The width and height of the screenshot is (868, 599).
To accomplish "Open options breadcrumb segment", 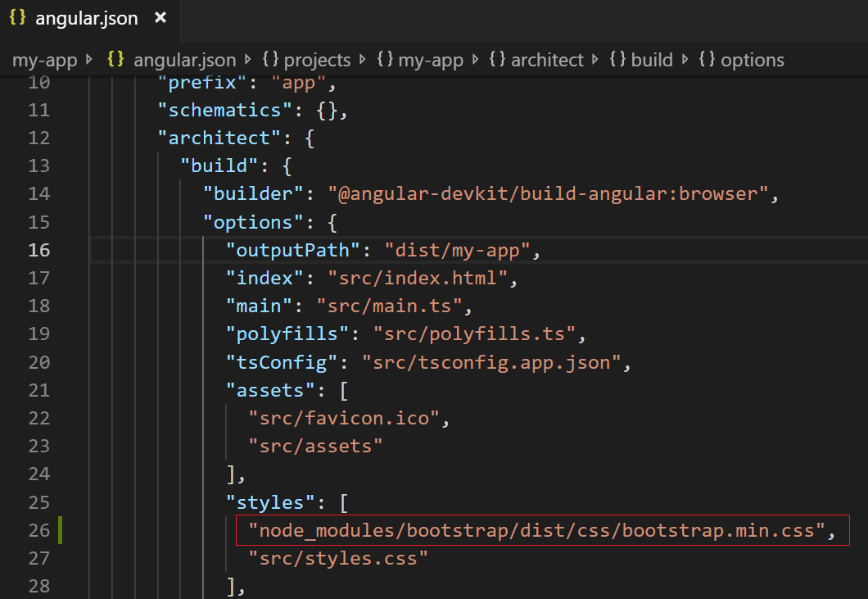I will (753, 60).
